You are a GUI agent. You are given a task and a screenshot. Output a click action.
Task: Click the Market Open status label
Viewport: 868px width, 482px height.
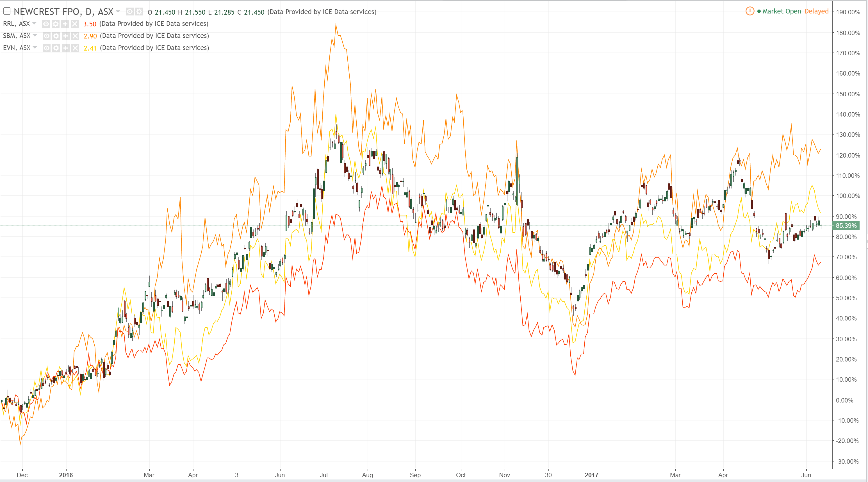(782, 11)
